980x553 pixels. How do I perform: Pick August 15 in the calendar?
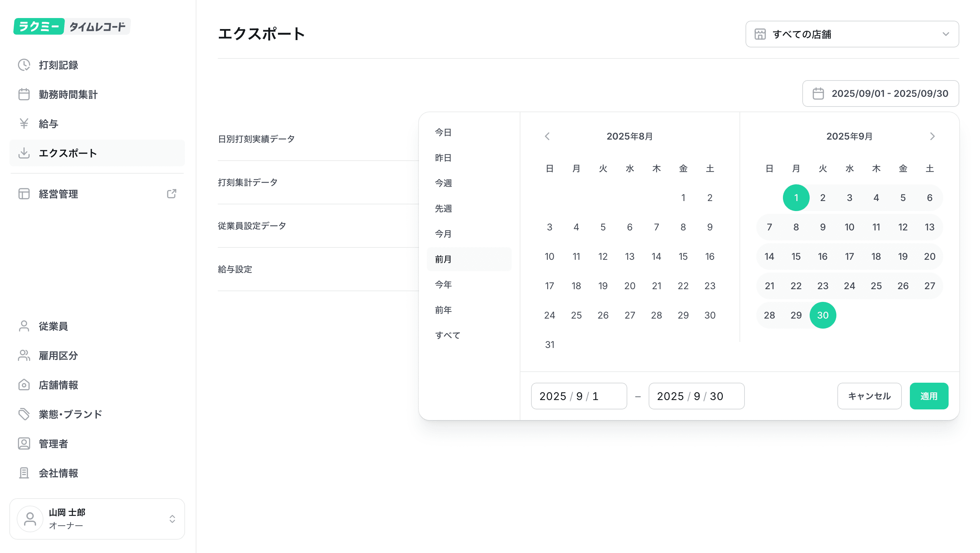click(x=683, y=256)
